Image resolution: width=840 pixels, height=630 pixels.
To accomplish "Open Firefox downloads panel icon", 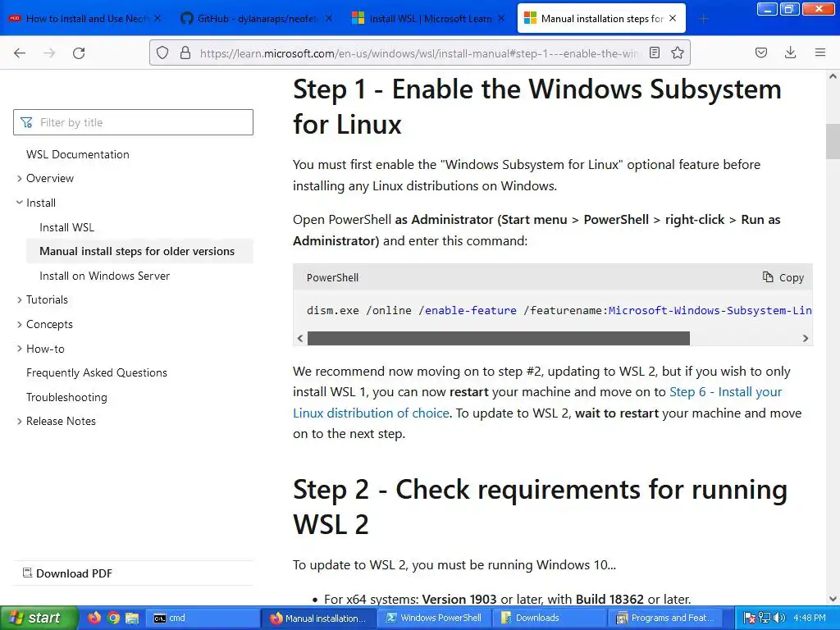I will coord(790,52).
